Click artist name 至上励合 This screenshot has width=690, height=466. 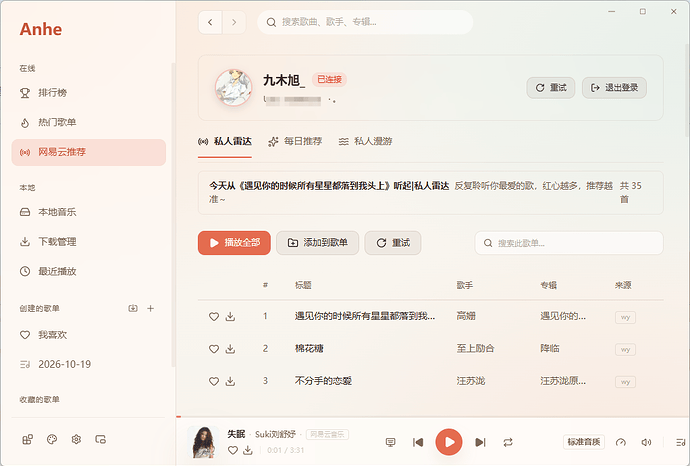point(475,349)
